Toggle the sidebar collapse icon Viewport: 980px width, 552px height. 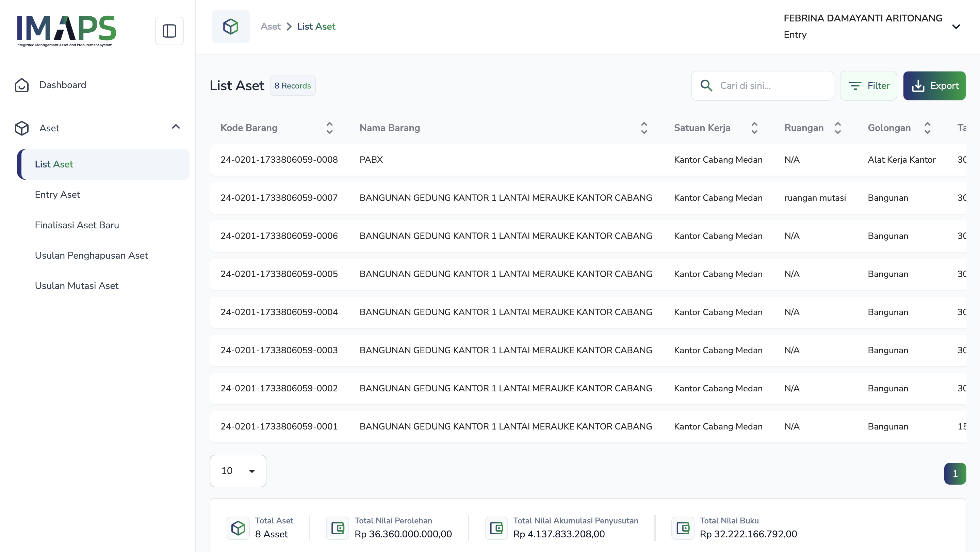(x=169, y=31)
